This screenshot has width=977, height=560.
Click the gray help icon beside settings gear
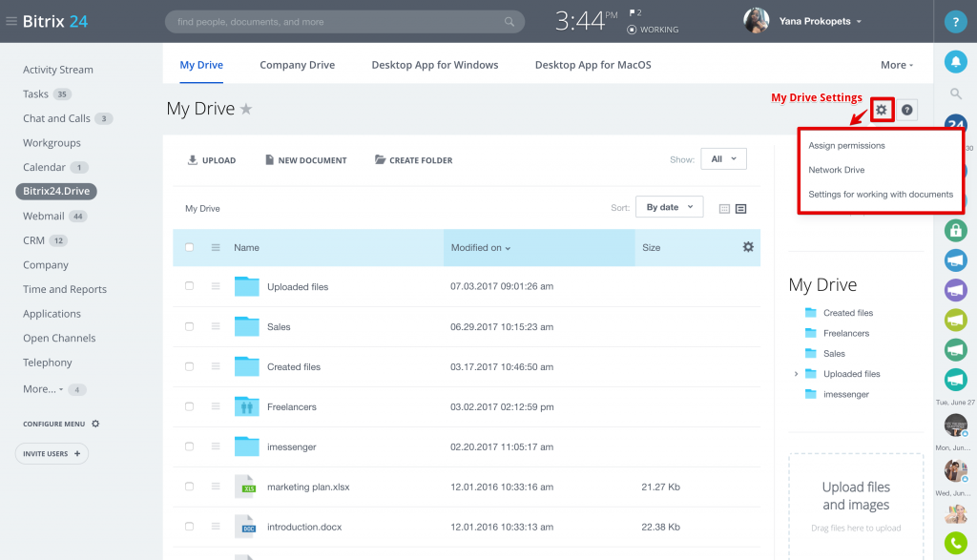906,110
